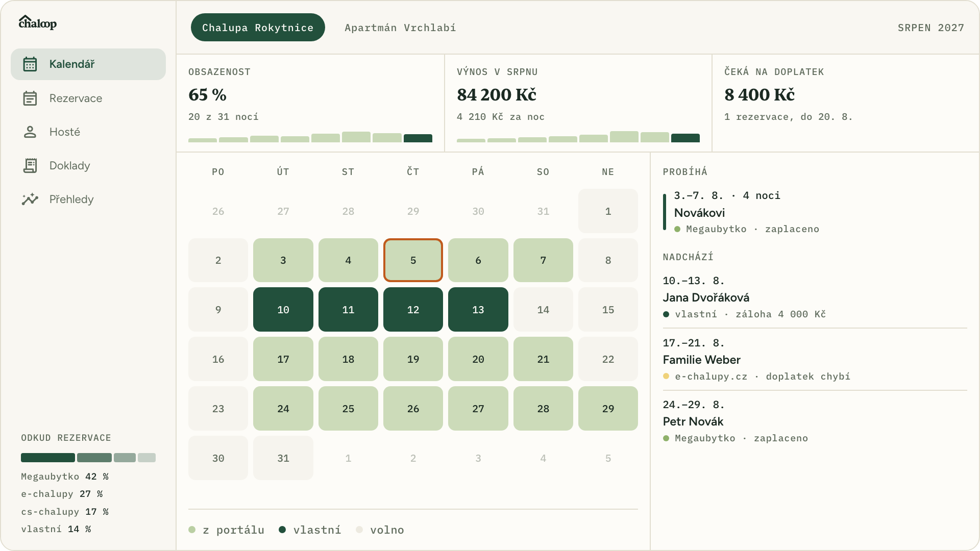
Task: Open Petr Novák reservation entry
Action: (815, 421)
